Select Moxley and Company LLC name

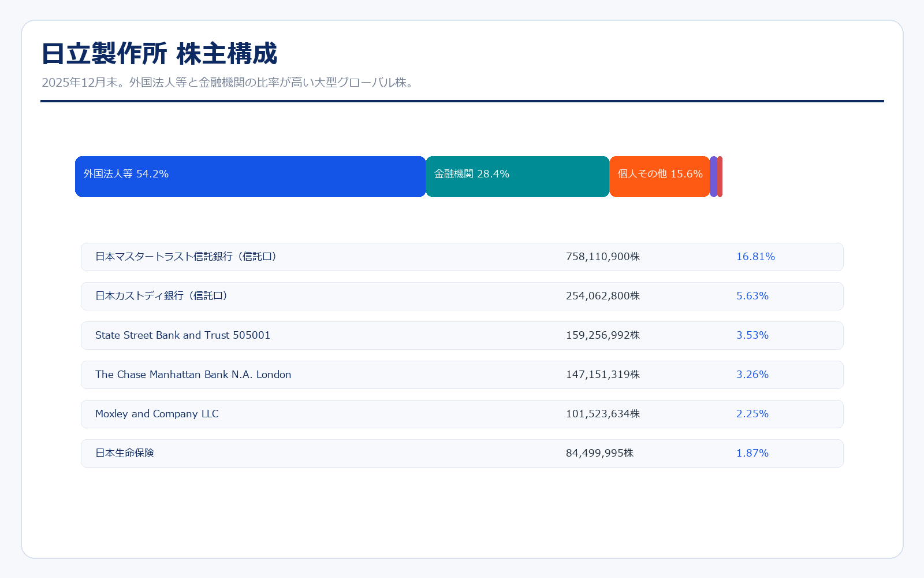click(157, 414)
